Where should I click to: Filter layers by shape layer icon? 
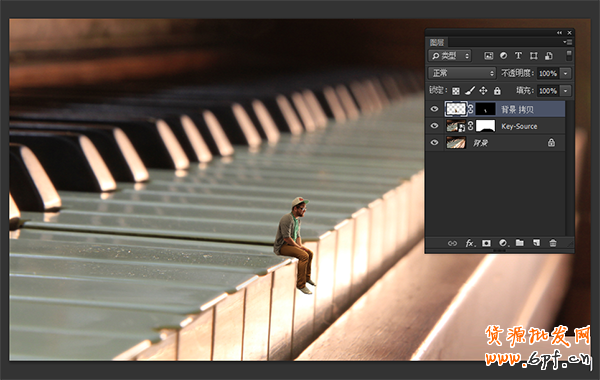pyautogui.click(x=533, y=56)
